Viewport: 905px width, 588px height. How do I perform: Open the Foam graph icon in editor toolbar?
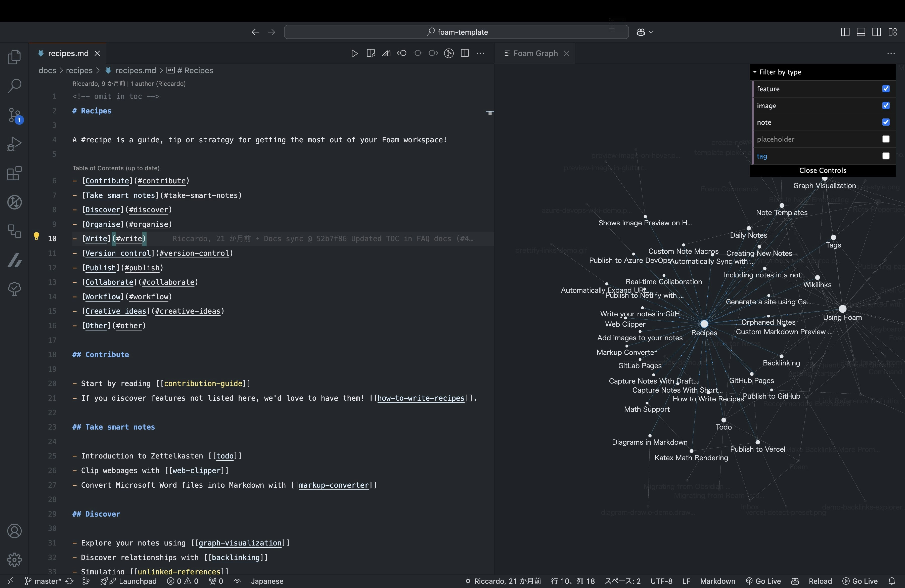pyautogui.click(x=449, y=53)
